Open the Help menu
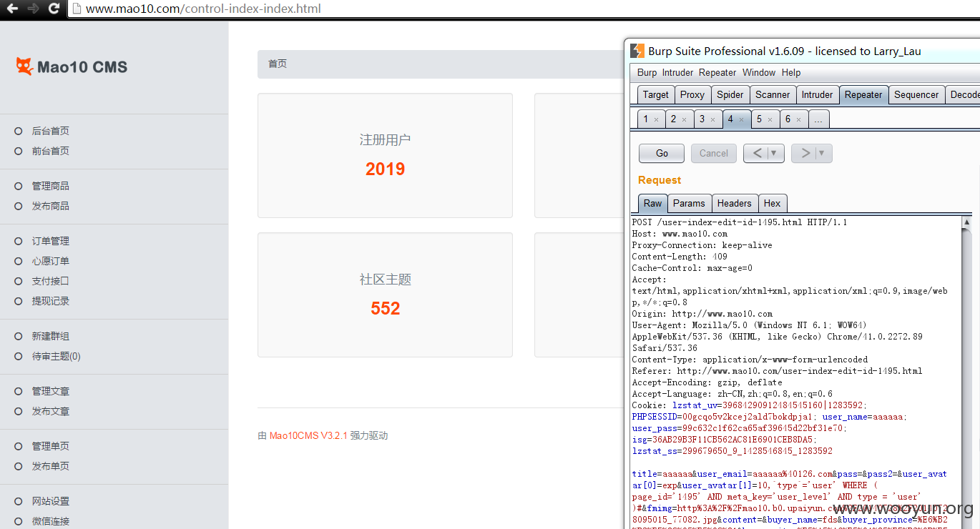The height and width of the screenshot is (529, 980). tap(791, 72)
